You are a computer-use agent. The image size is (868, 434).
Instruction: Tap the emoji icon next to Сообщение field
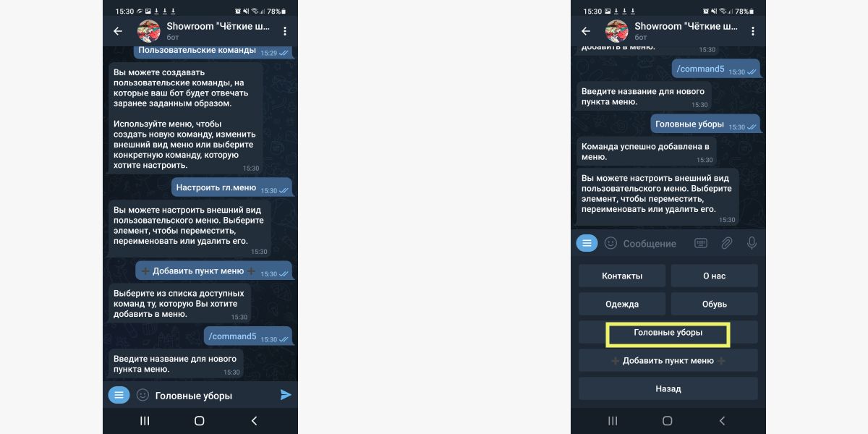pyautogui.click(x=610, y=243)
